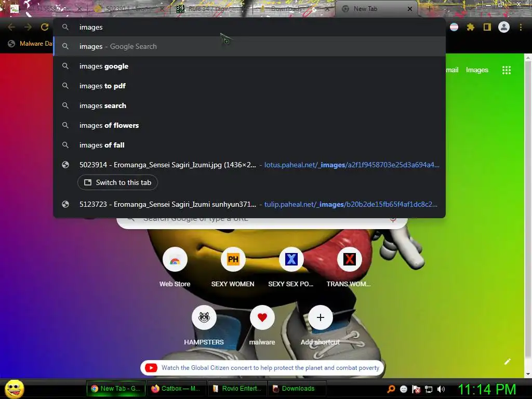532x399 pixels.
Task: Close the New Tab browser tab
Action: point(410,9)
